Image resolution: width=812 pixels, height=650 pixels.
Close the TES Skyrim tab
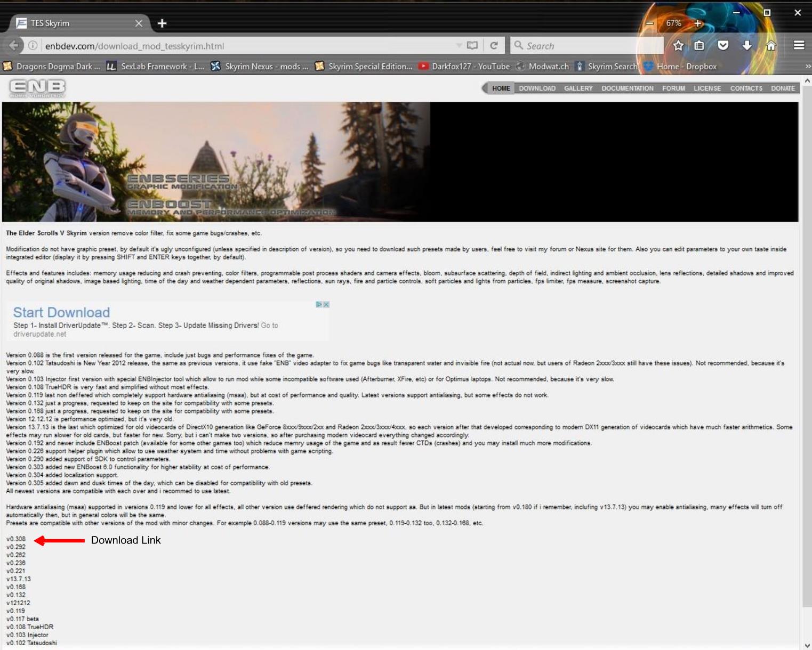pos(139,23)
